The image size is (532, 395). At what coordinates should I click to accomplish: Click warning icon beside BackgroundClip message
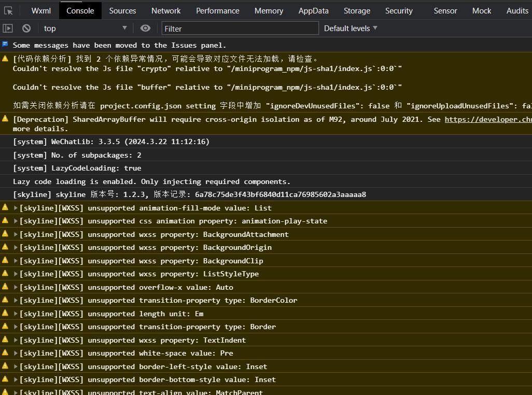pyautogui.click(x=5, y=260)
